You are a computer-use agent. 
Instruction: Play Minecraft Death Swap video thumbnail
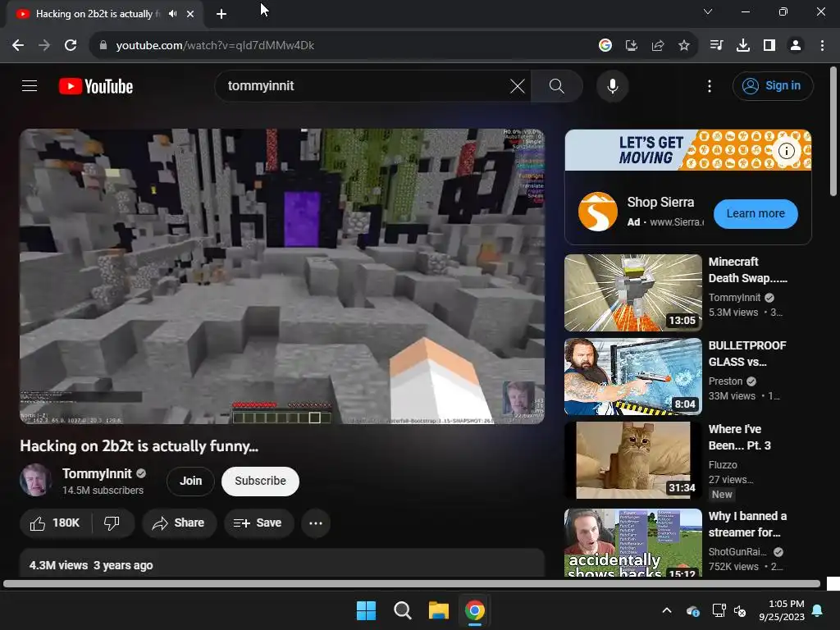(x=632, y=293)
